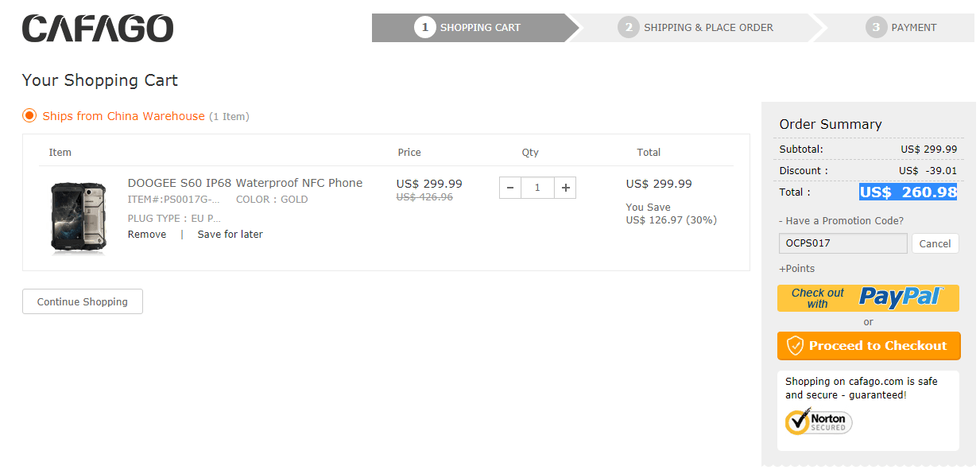The image size is (980, 470).
Task: Cancel the applied promotion code
Action: pos(935,243)
